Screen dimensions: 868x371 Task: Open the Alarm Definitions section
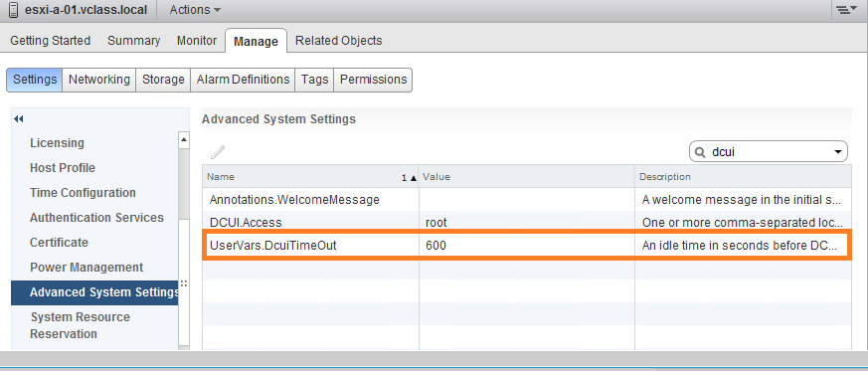point(243,80)
